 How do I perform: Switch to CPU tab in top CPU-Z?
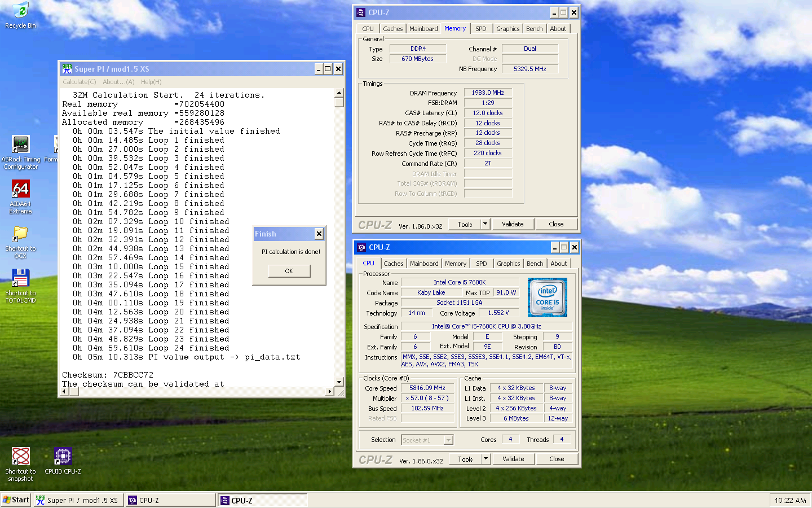click(368, 29)
